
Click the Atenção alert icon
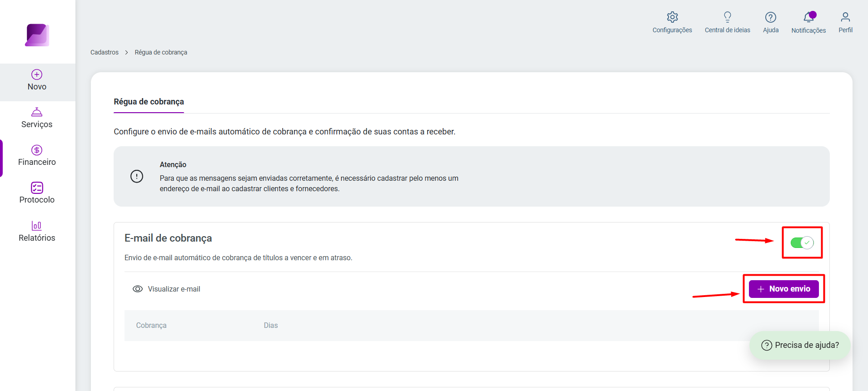click(x=137, y=176)
